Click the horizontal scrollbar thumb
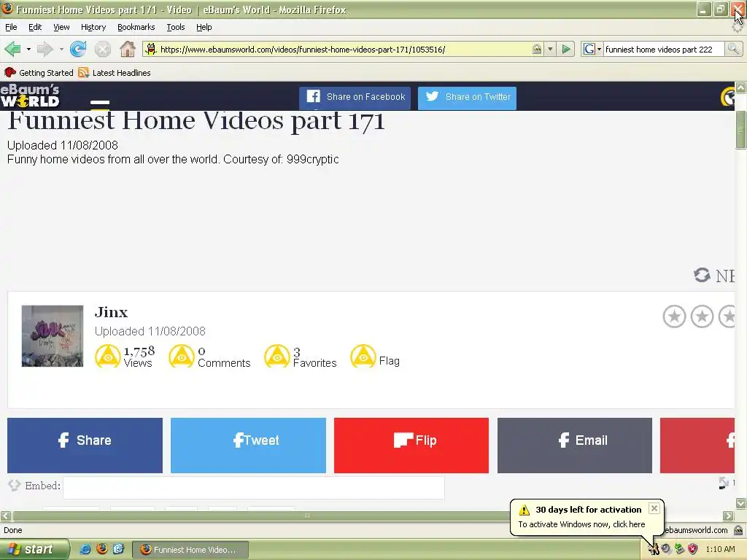This screenshot has width=747, height=560. coord(308,516)
